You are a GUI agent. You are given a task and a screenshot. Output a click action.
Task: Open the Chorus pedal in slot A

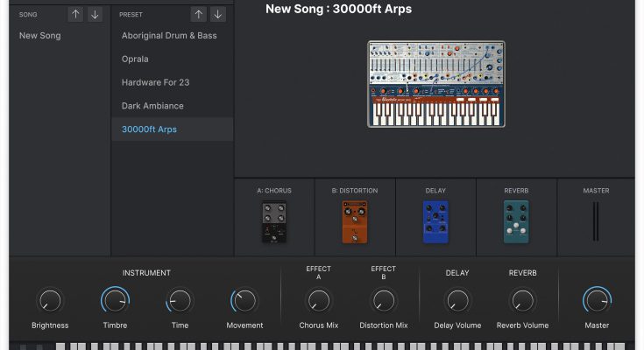(274, 221)
